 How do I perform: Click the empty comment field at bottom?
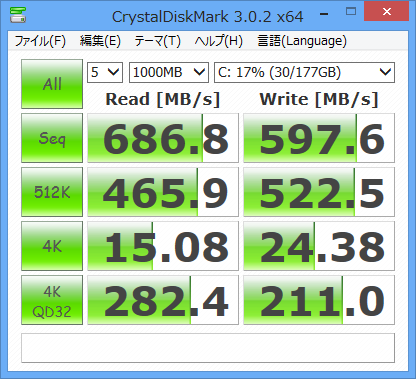pyautogui.click(x=208, y=348)
